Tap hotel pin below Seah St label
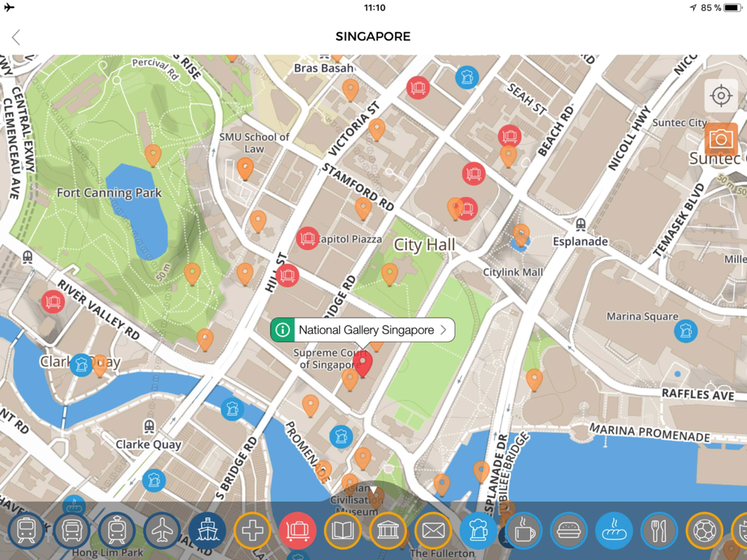Image resolution: width=747 pixels, height=560 pixels. coord(509,136)
